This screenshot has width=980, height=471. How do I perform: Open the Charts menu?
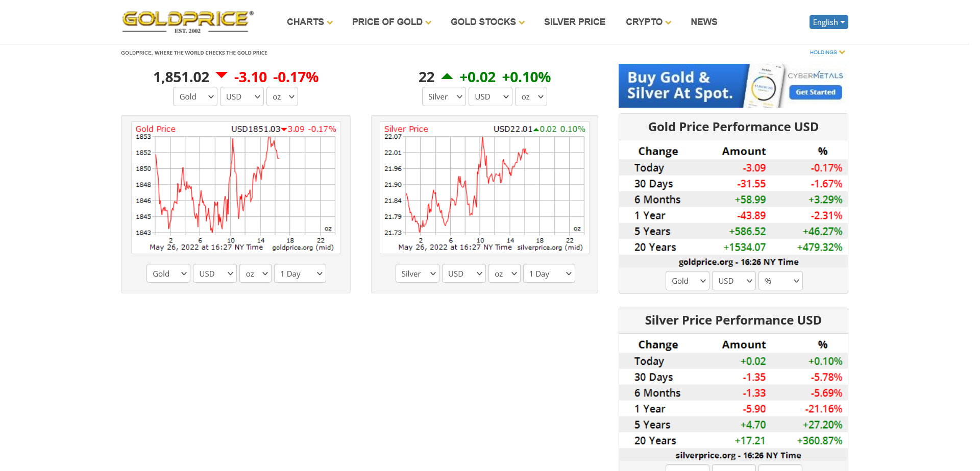point(309,22)
